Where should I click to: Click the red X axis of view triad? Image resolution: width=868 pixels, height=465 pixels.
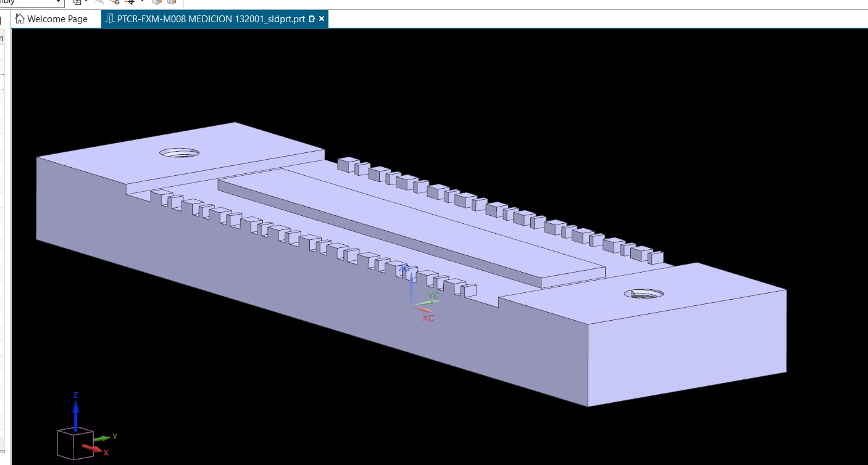pos(91,449)
